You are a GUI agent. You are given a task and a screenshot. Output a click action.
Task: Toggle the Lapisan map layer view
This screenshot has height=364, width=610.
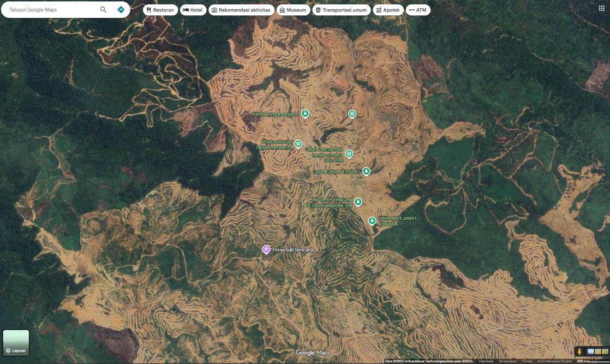click(x=16, y=343)
